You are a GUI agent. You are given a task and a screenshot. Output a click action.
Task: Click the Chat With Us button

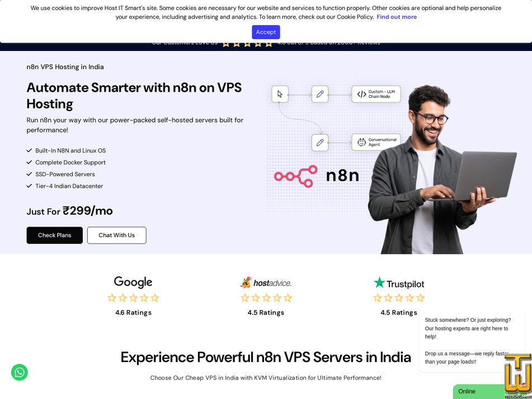point(117,235)
